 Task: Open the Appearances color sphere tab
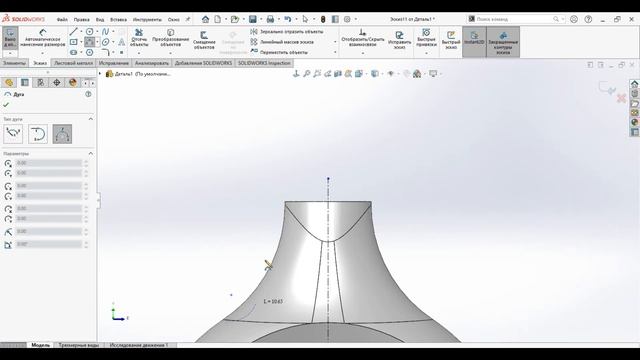73,82
